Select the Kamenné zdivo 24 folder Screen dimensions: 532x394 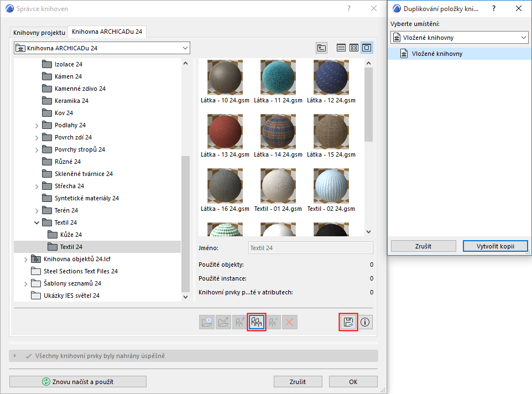pyautogui.click(x=74, y=89)
